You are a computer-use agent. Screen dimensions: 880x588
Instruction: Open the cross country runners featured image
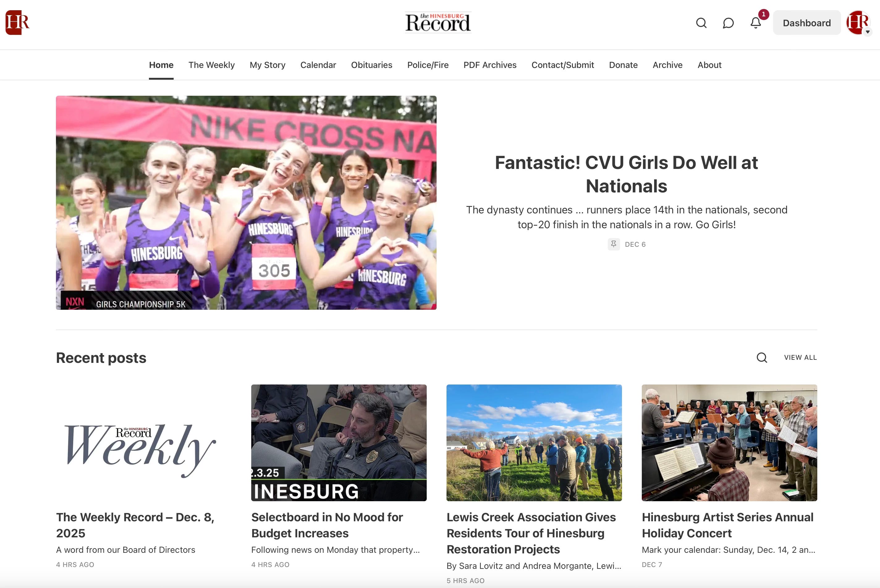pyautogui.click(x=246, y=203)
